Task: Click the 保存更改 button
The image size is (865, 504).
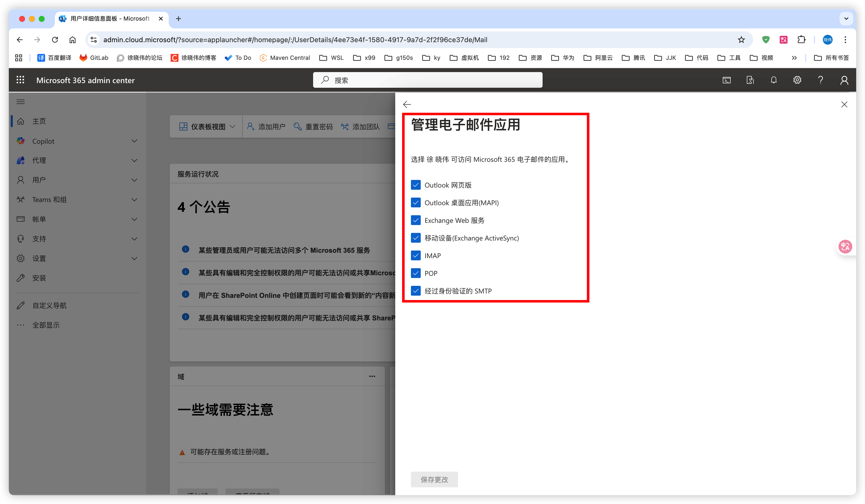Action: point(434,479)
